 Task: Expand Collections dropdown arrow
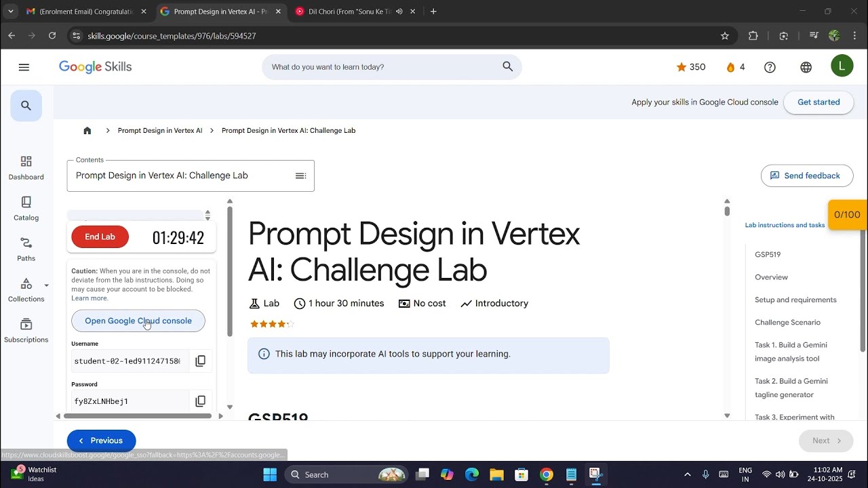(x=46, y=285)
